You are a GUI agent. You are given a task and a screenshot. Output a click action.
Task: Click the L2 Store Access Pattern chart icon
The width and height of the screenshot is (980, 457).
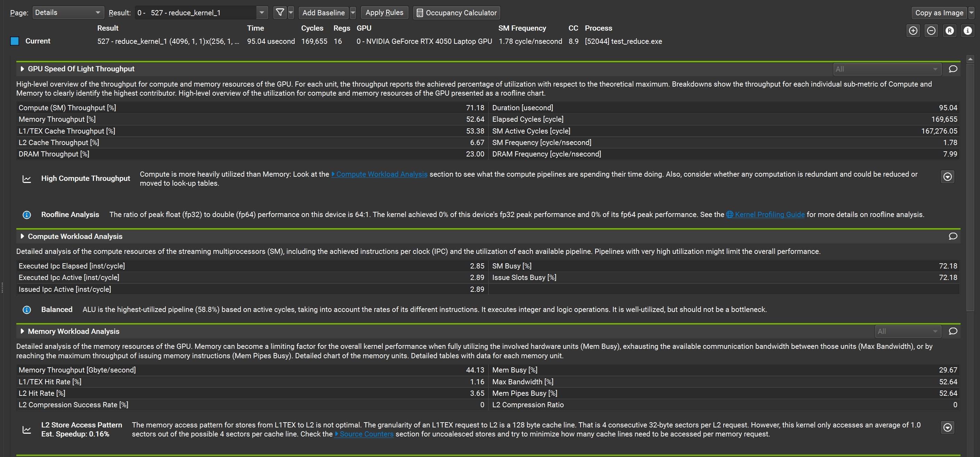(27, 430)
